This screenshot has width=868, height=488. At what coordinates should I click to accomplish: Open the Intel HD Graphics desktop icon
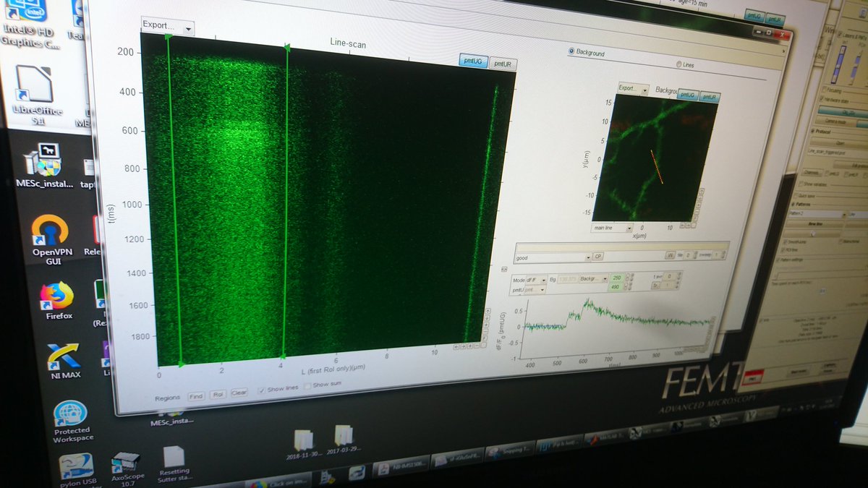point(29,25)
